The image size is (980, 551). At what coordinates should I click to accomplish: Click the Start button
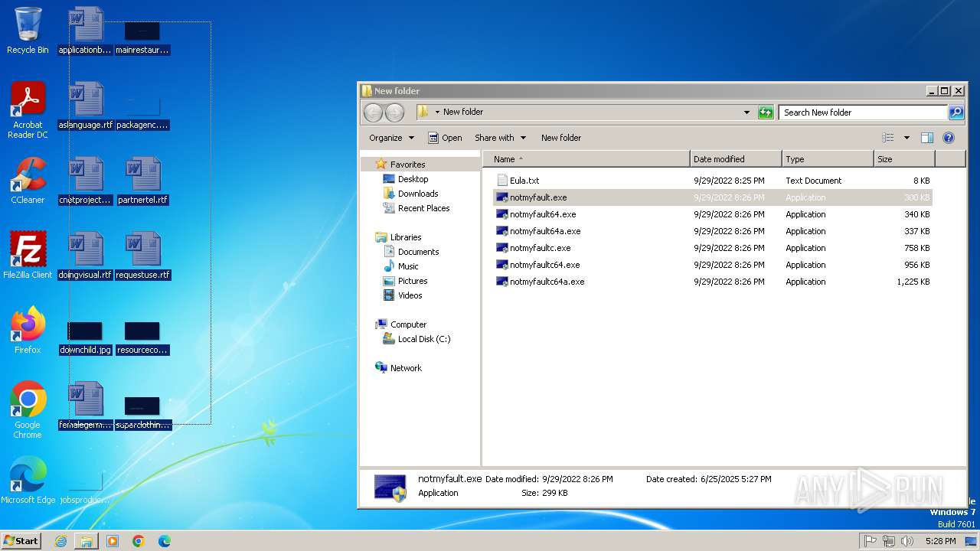(21, 541)
